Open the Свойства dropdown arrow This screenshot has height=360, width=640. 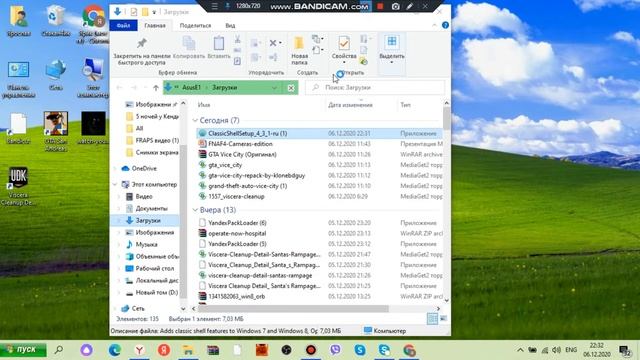pos(344,62)
